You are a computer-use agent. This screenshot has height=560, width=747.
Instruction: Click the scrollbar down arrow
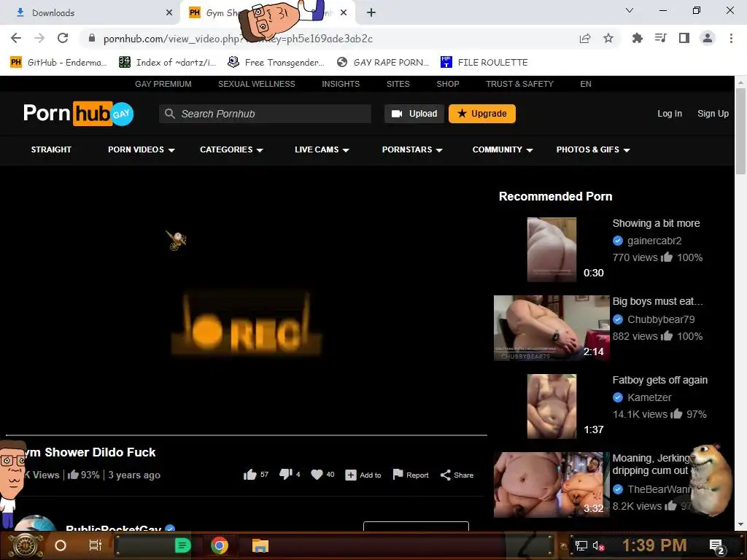pos(740,524)
